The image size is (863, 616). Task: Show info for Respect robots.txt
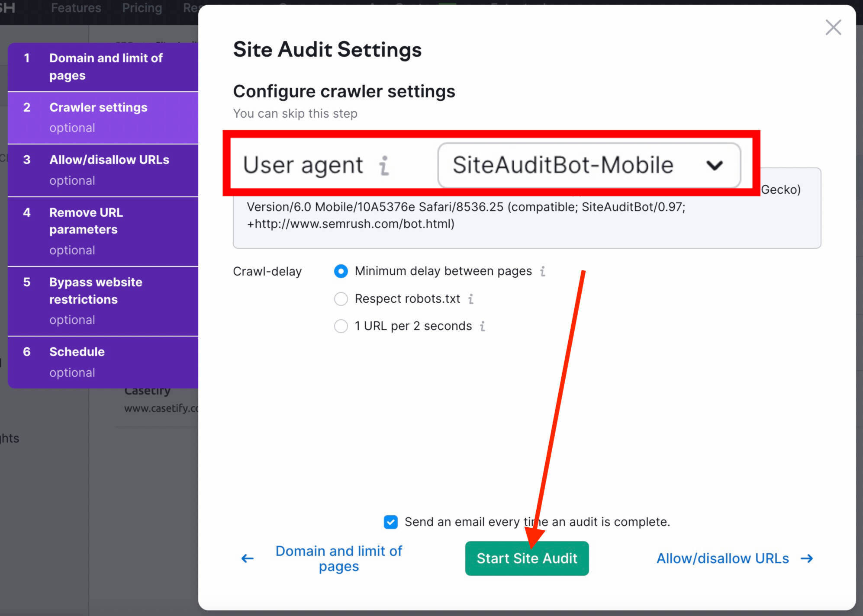pyautogui.click(x=471, y=299)
